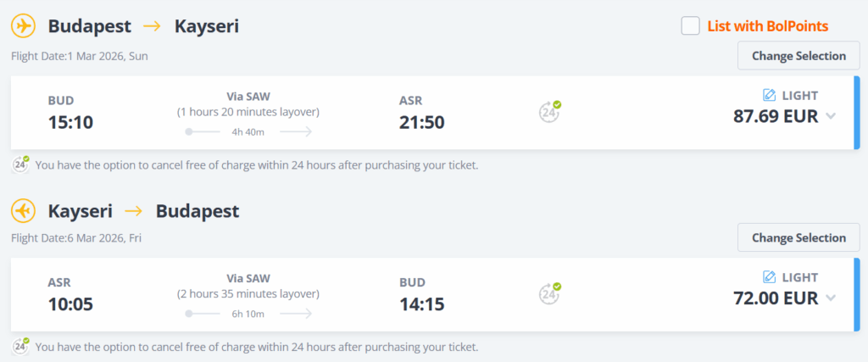Click the orange arrow between Budapest and Kayseri
The height and width of the screenshot is (362, 868).
click(x=153, y=26)
